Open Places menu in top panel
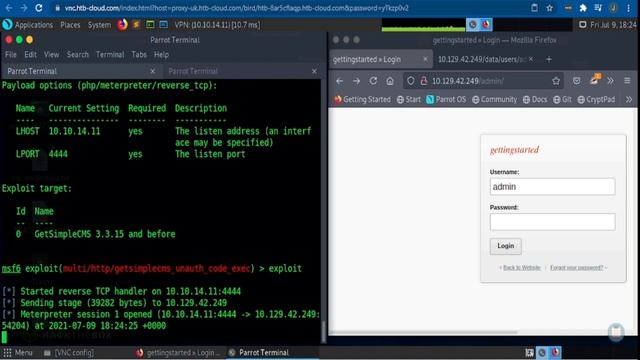The height and width of the screenshot is (360, 640). [x=70, y=25]
